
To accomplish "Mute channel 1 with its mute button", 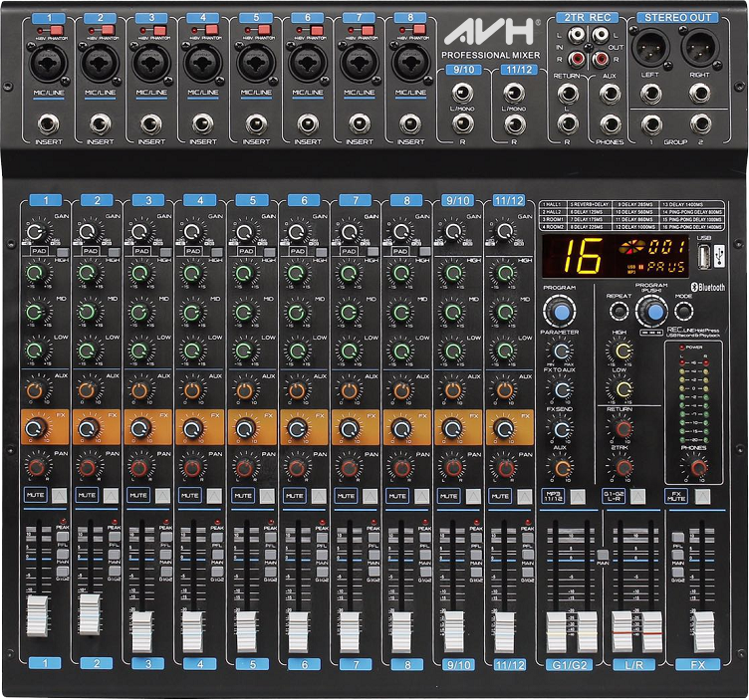I will pos(59,496).
